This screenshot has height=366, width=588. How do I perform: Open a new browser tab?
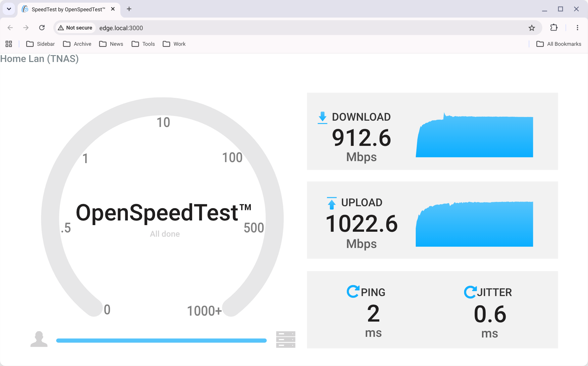pos(129,9)
